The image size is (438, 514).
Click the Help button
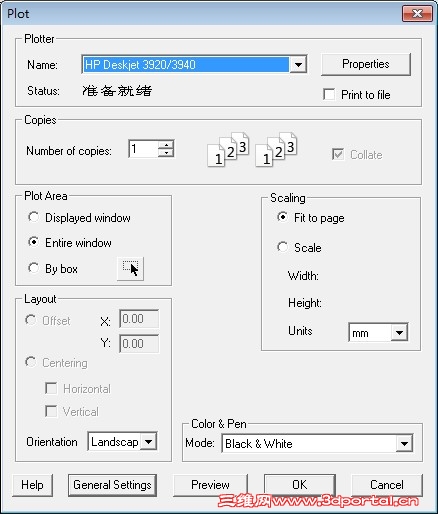tap(32, 485)
